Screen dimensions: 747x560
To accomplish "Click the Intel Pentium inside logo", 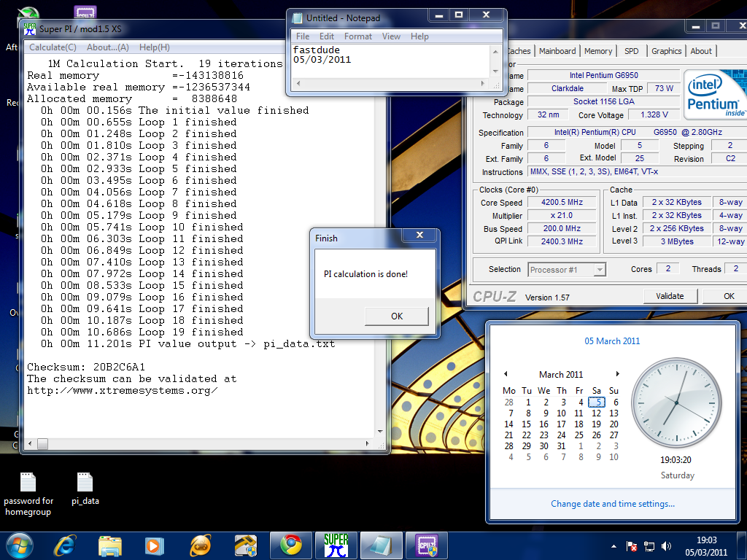I will coord(715,95).
